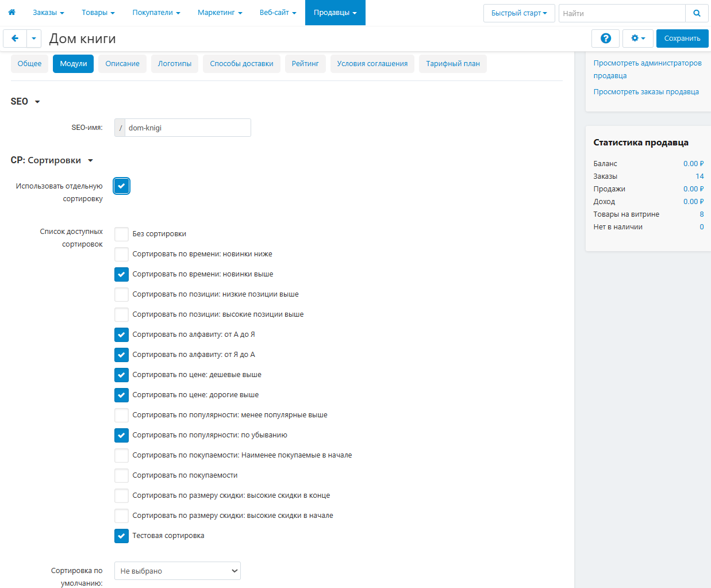Click the 'Найти' search field
711x588 pixels.
click(x=622, y=13)
